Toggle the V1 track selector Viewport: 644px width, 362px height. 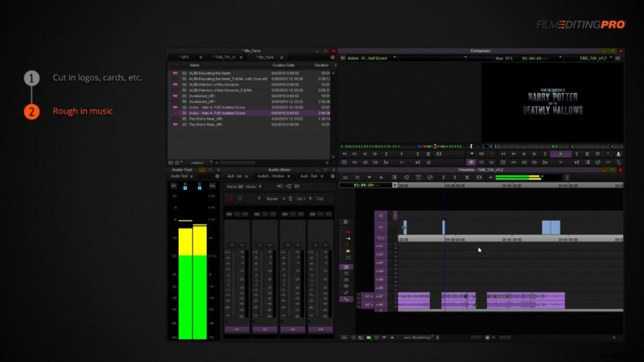point(381,227)
